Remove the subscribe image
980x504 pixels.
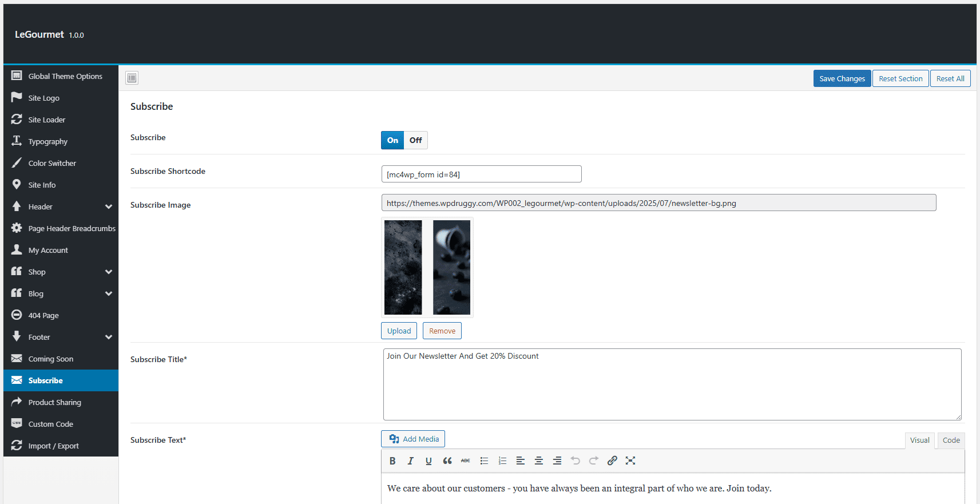(442, 331)
